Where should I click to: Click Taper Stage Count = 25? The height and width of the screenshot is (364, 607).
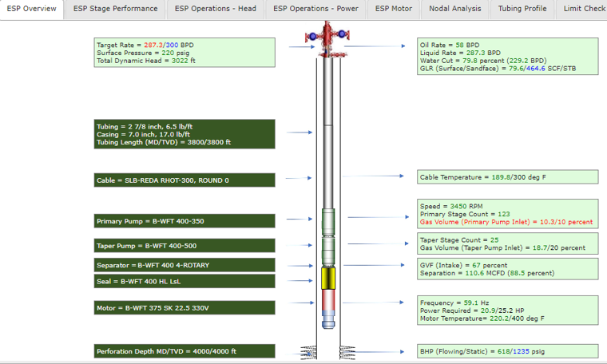[459, 239]
